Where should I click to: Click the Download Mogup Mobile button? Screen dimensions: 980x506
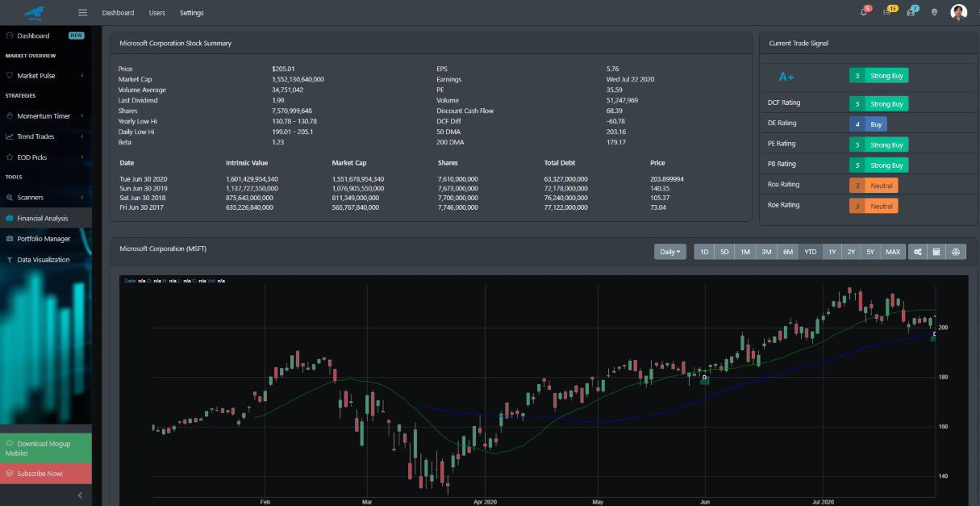click(46, 448)
